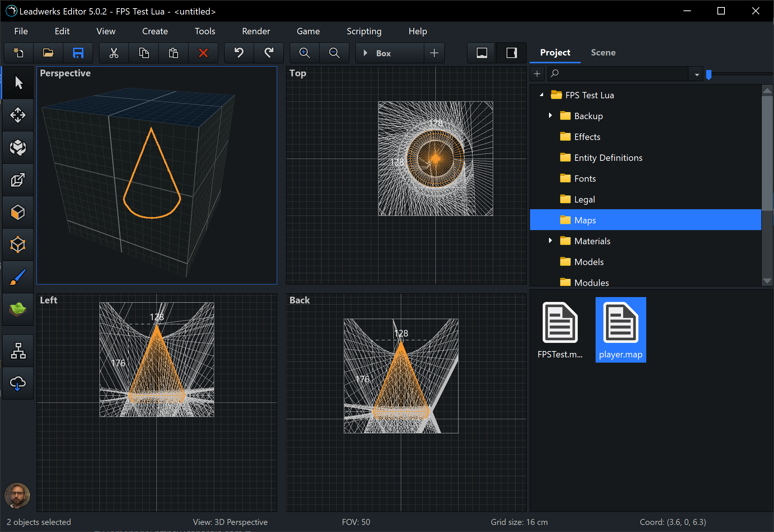Select the terrain tool icon
This screenshot has width=774, height=532.
click(x=18, y=309)
